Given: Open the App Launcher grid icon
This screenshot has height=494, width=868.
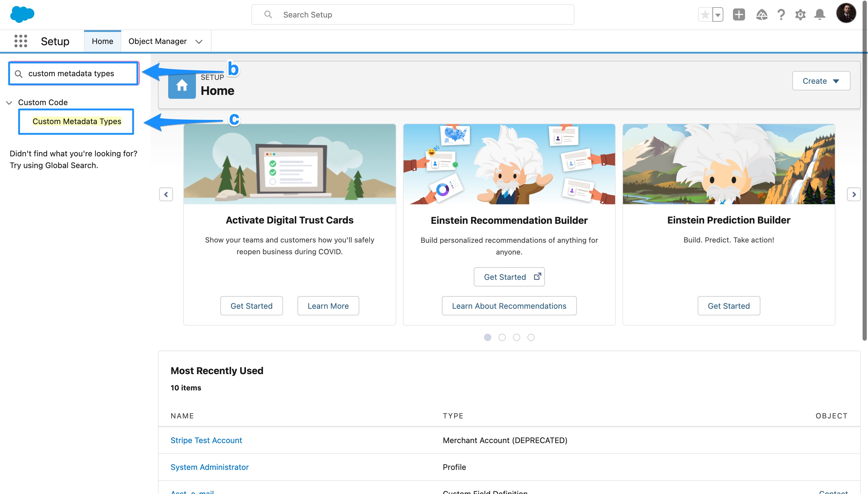Looking at the screenshot, I should click(x=21, y=41).
